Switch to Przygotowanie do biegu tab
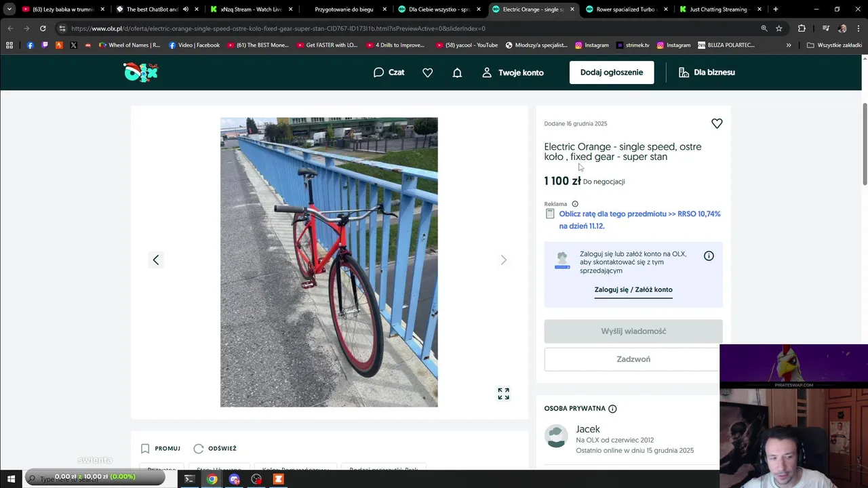This screenshot has width=868, height=488. click(344, 9)
